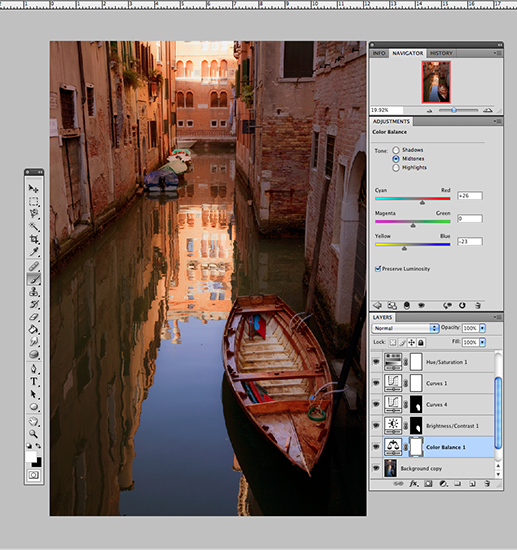Open the Adjustments panel options menu
This screenshot has height=550, width=517.
point(498,121)
